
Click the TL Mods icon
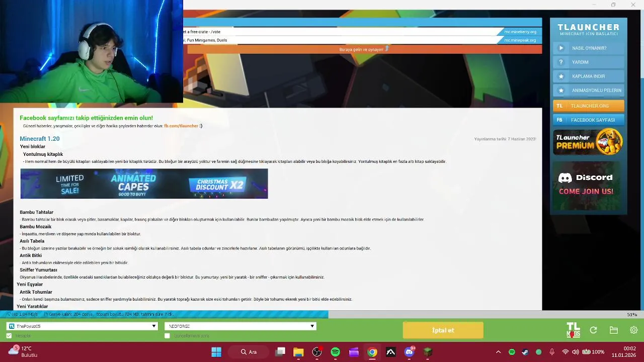(x=573, y=330)
